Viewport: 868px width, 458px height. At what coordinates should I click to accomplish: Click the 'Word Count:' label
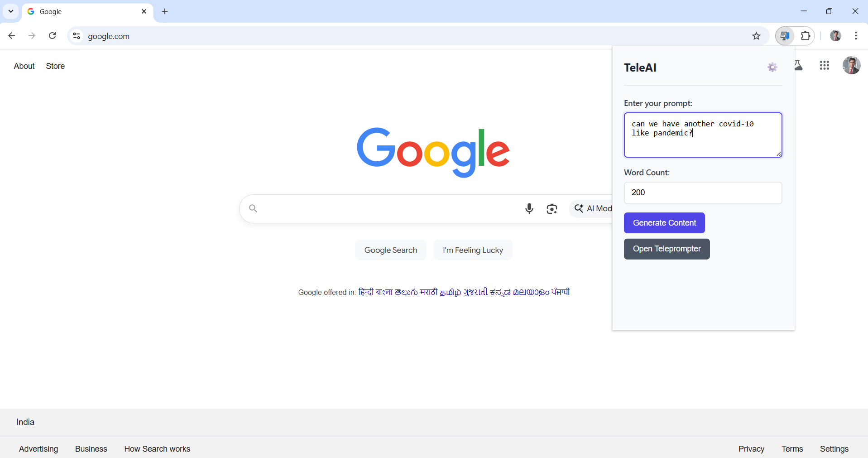click(x=647, y=173)
